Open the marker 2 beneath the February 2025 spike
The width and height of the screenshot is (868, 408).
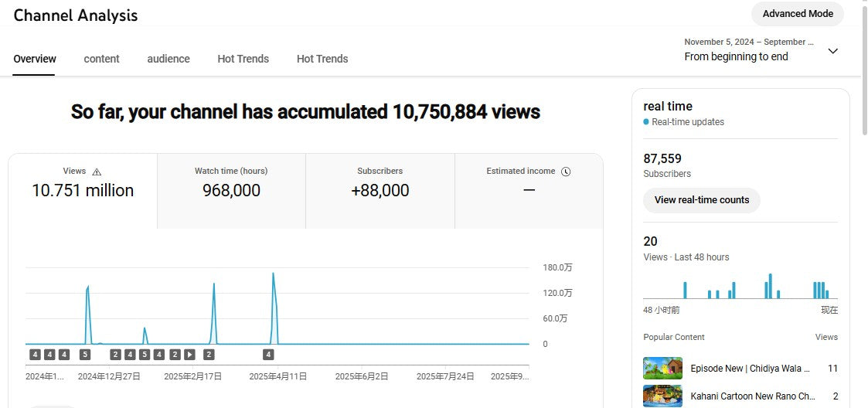point(209,355)
